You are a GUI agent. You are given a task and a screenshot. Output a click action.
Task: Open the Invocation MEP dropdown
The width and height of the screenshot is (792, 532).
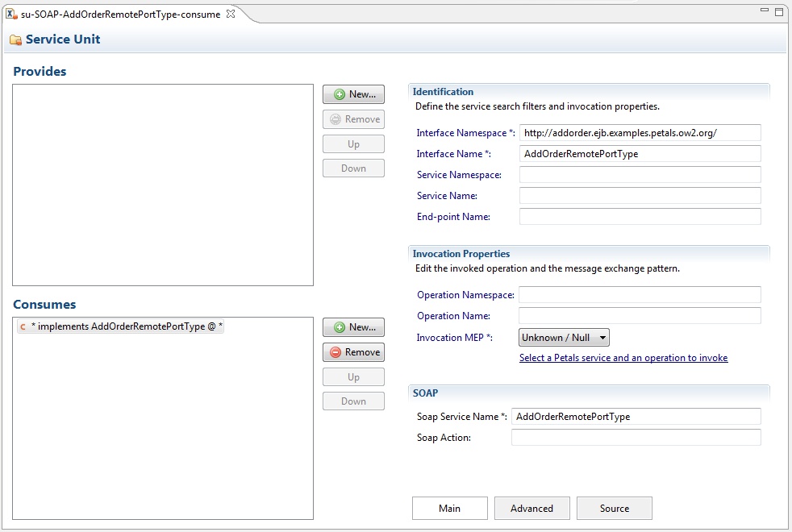coord(564,338)
